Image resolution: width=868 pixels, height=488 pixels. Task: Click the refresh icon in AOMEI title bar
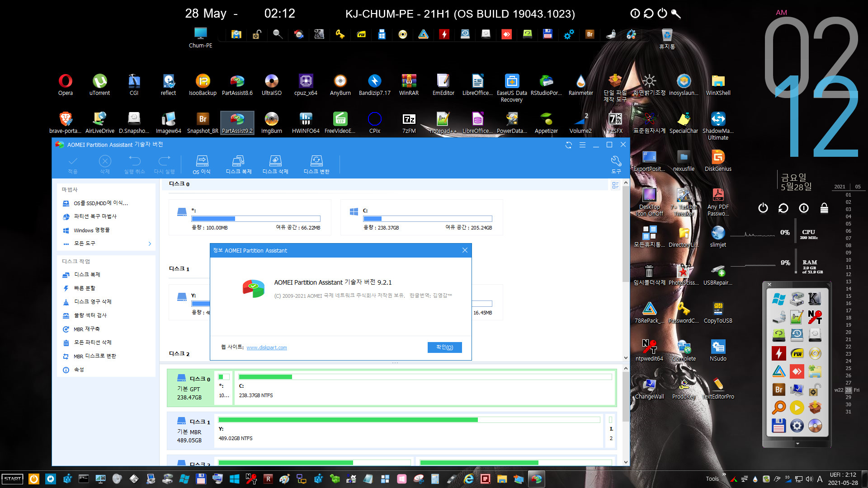click(569, 145)
